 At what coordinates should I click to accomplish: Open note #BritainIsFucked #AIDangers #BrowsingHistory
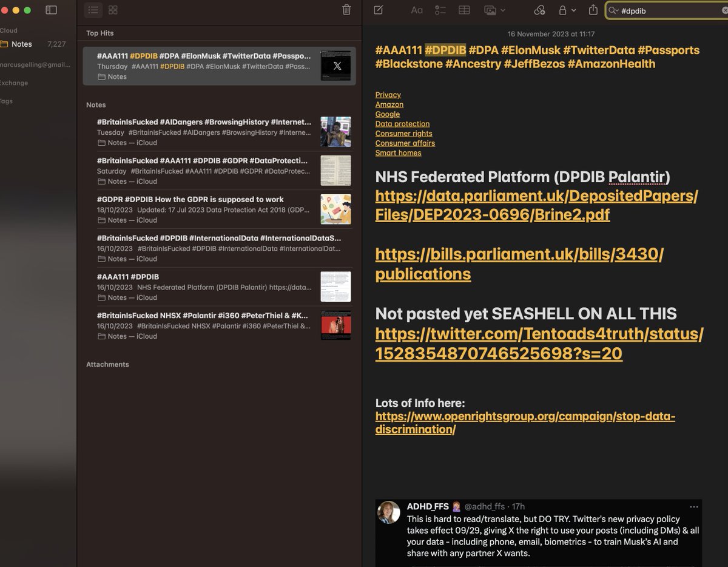tap(219, 132)
